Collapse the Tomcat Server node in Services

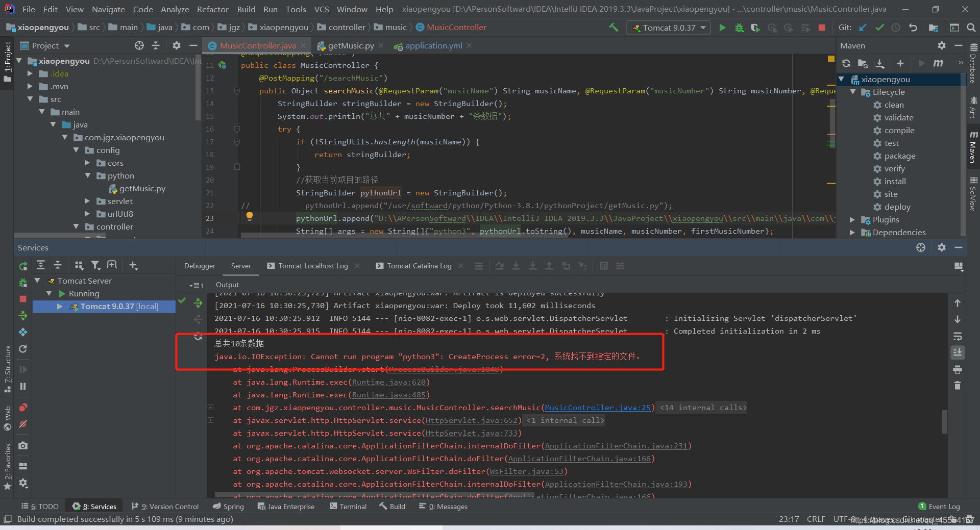37,281
